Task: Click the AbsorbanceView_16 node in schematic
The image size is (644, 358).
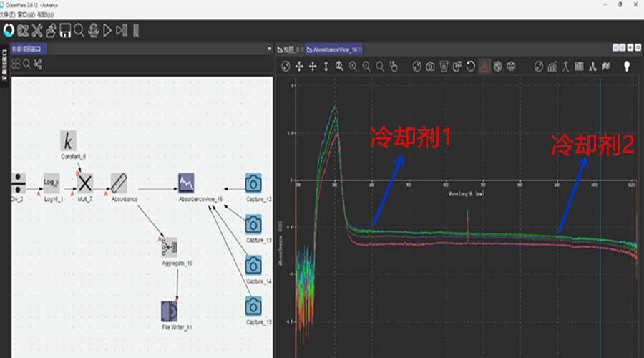Action: [x=187, y=182]
